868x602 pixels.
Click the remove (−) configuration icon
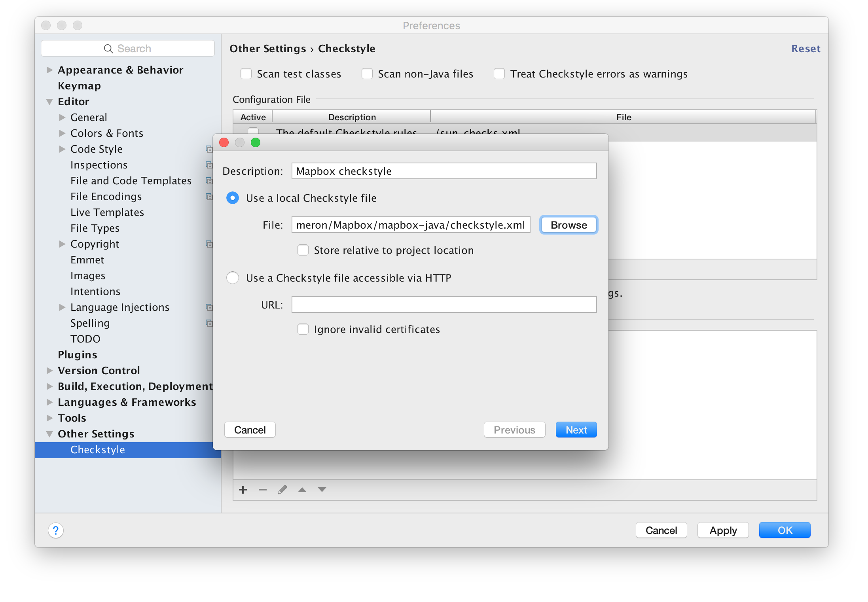coord(263,490)
